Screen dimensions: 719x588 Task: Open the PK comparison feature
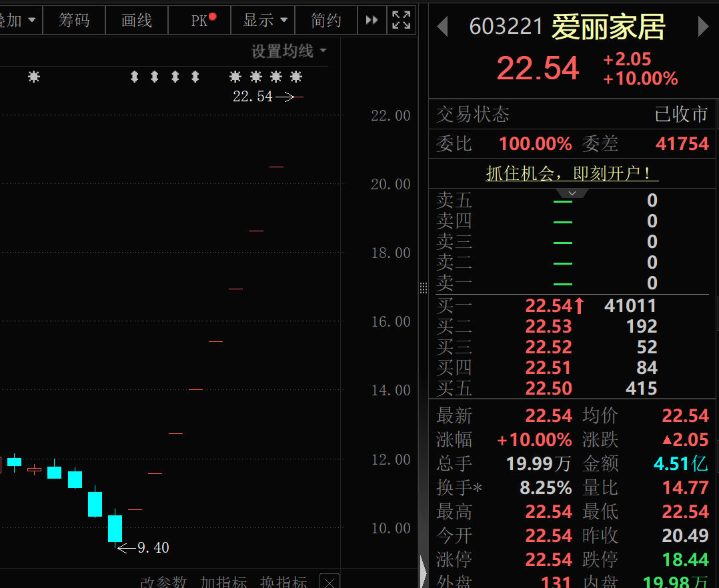point(199,20)
